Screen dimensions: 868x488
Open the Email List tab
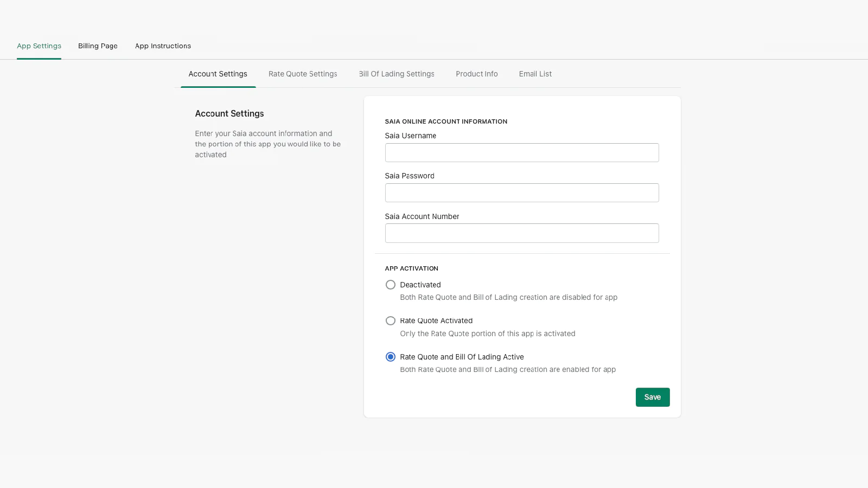click(x=535, y=74)
